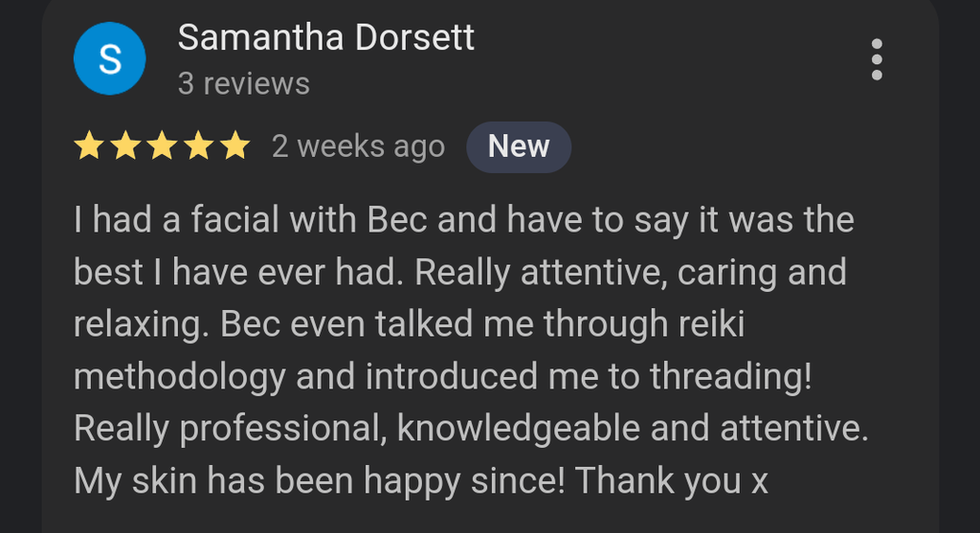Click the line starting "My skin has been happy"
The height and width of the screenshot is (533, 980).
(x=421, y=479)
